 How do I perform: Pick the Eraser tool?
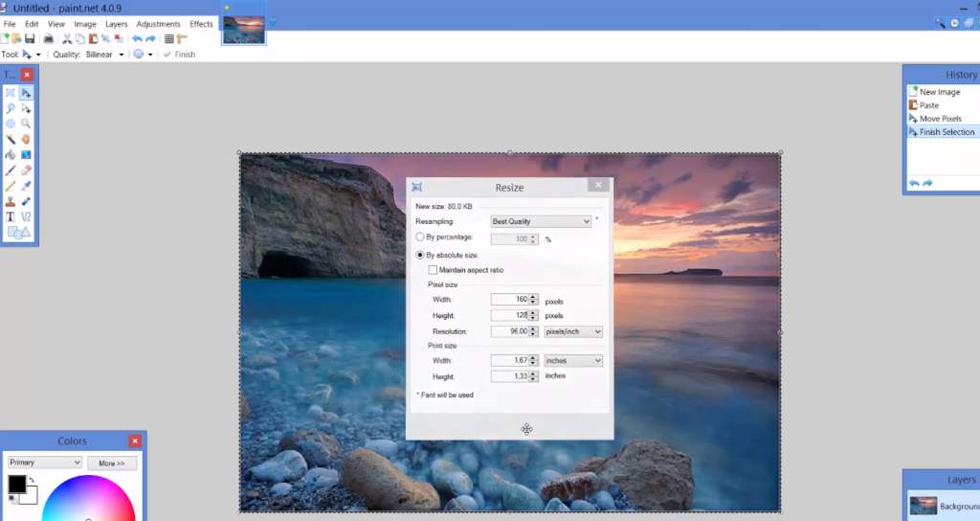tap(26, 170)
